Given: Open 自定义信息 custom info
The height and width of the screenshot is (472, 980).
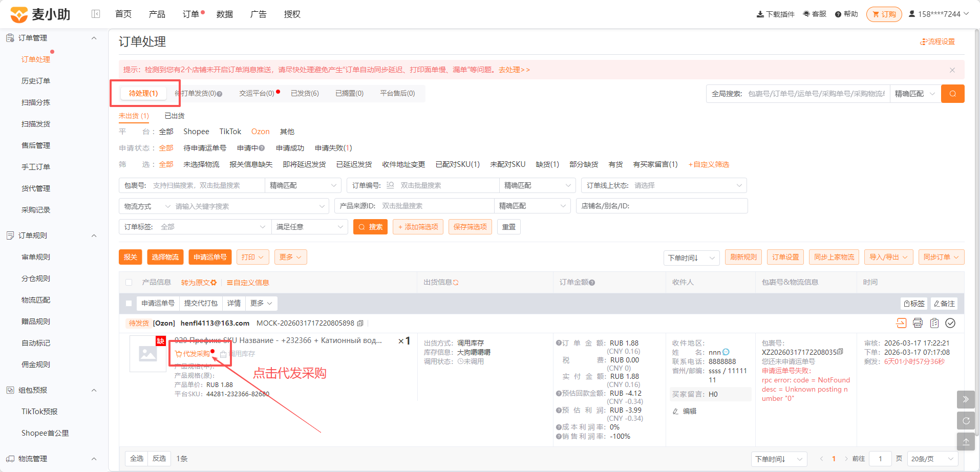Looking at the screenshot, I should point(248,283).
